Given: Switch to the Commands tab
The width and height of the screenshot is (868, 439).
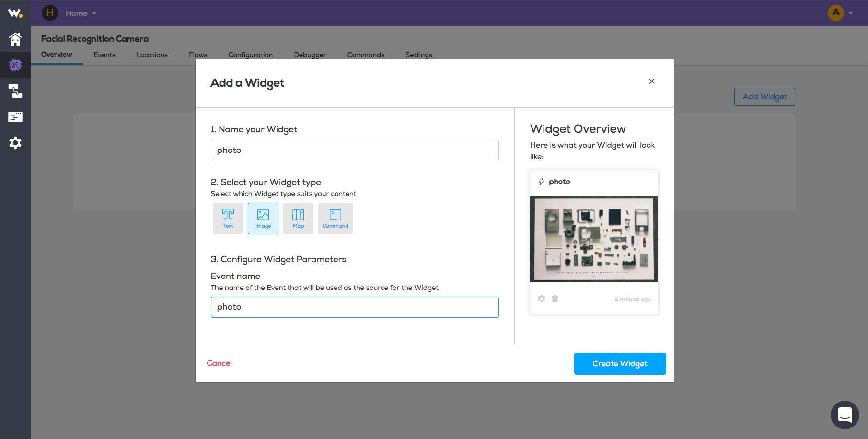Looking at the screenshot, I should click(x=366, y=55).
